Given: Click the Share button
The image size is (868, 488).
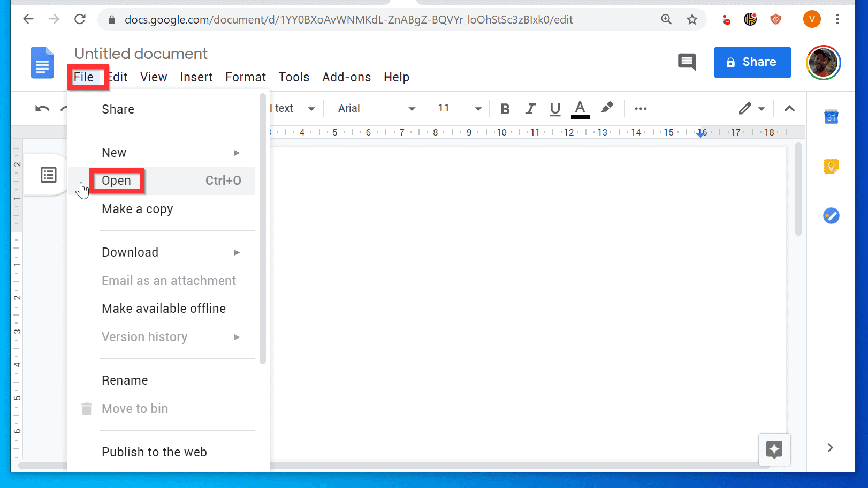Looking at the screenshot, I should (752, 62).
